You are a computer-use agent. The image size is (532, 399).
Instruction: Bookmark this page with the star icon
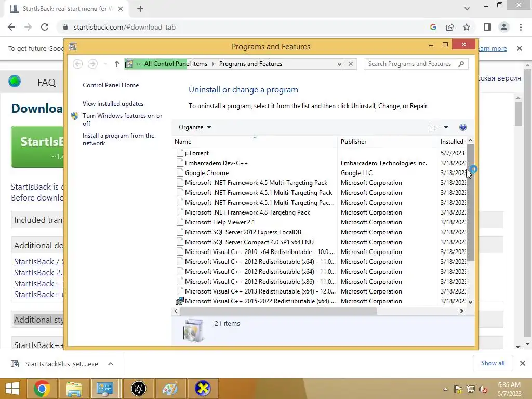coord(467,27)
